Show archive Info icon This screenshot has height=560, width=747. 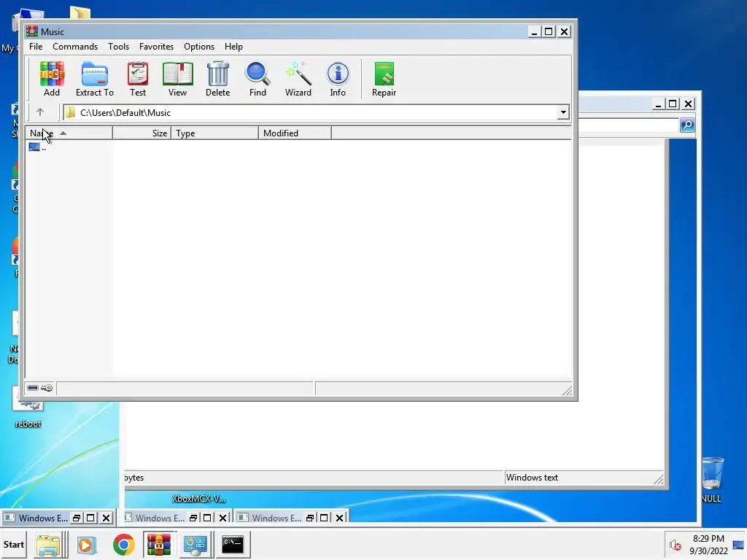[338, 79]
